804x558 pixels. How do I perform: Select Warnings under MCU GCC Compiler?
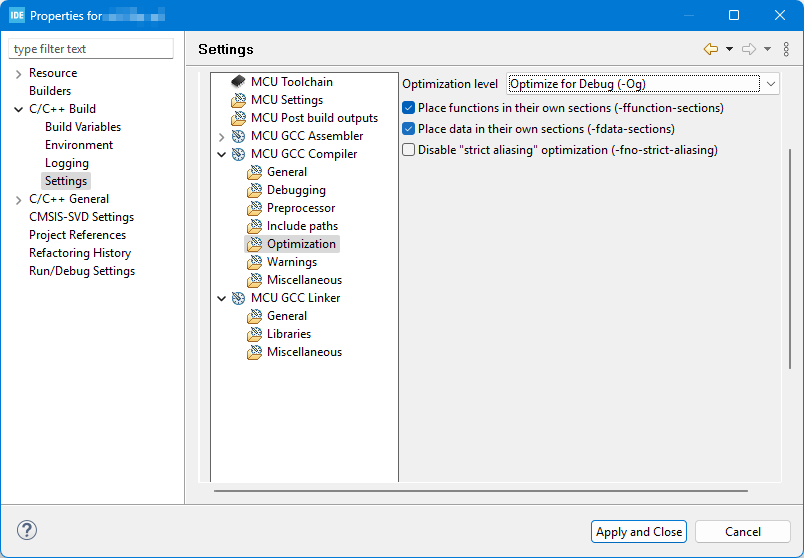(x=291, y=262)
